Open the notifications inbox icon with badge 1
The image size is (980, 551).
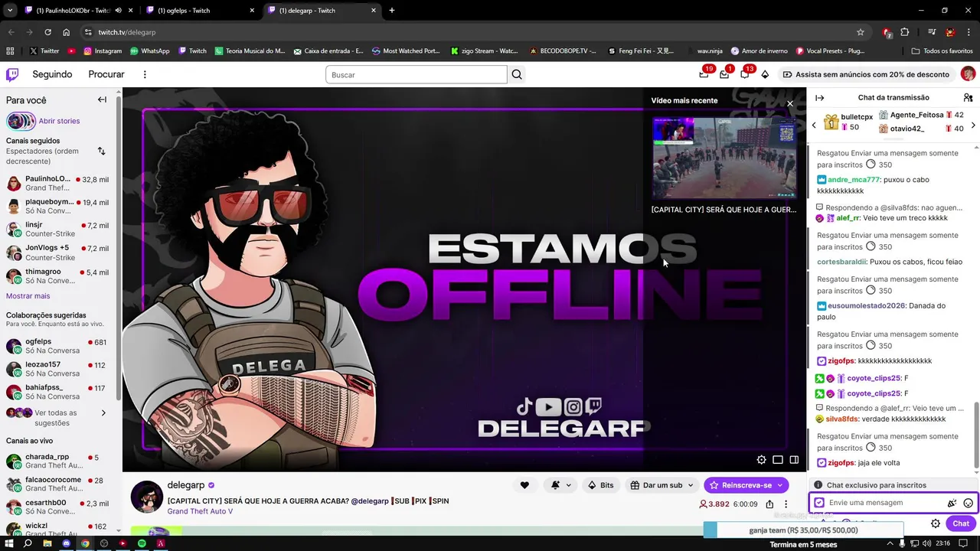point(724,74)
